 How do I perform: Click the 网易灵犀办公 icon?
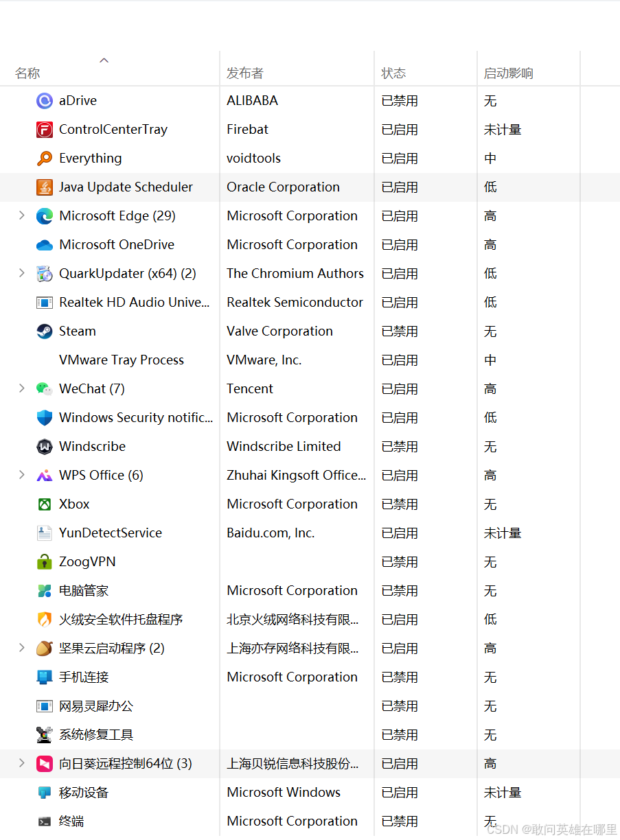45,706
